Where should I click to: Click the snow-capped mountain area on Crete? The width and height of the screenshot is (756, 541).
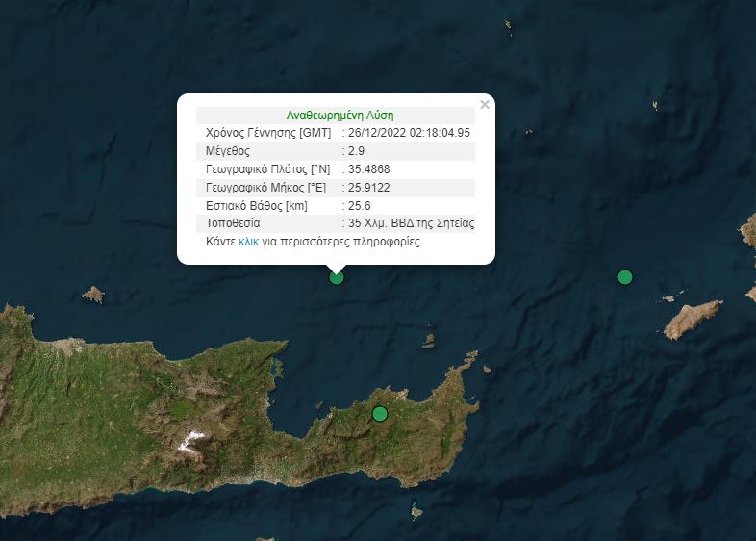(x=191, y=442)
